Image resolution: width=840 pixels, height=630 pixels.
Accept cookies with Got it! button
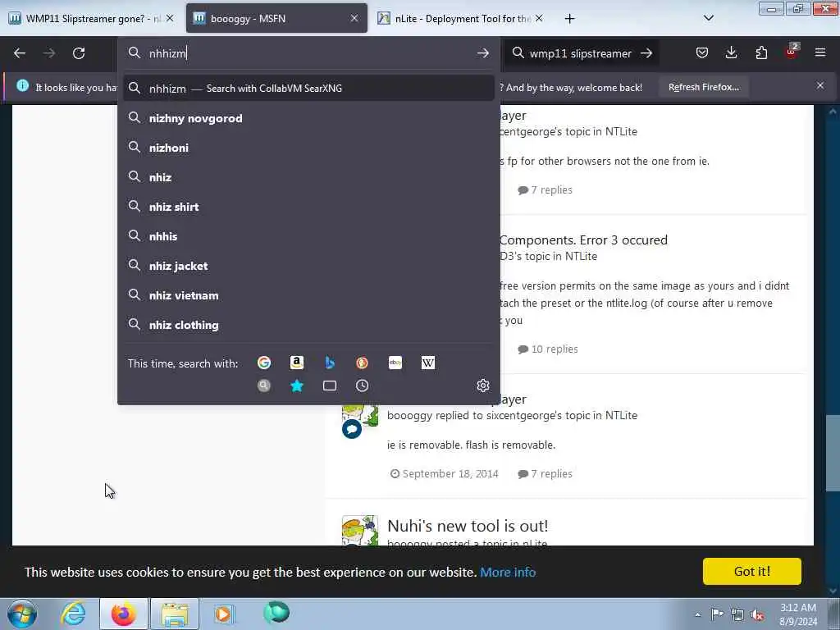click(x=751, y=571)
